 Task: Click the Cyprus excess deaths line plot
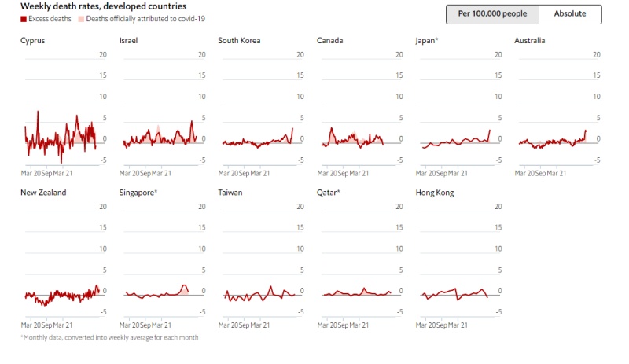60,142
